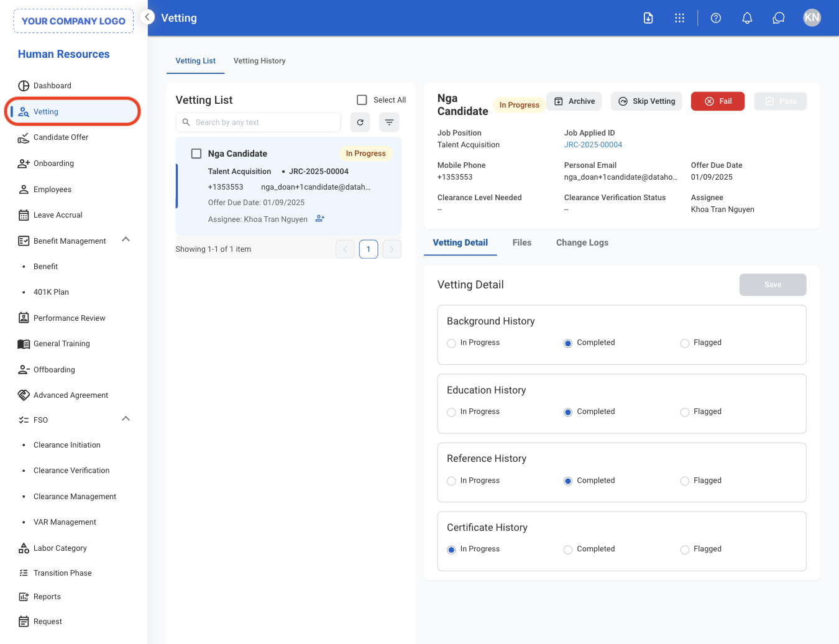Click the download document icon in header
This screenshot has width=839, height=644.
[x=648, y=18]
